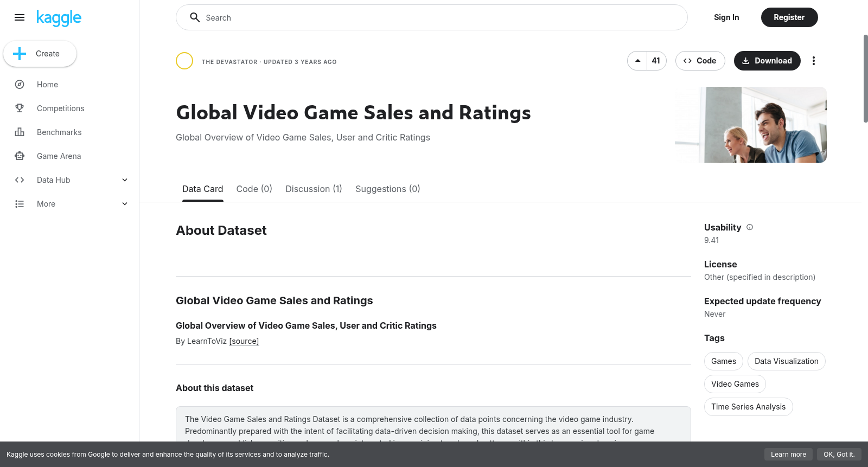This screenshot has width=868, height=467.
Task: Click Learn more in cookie banner
Action: [x=788, y=455]
